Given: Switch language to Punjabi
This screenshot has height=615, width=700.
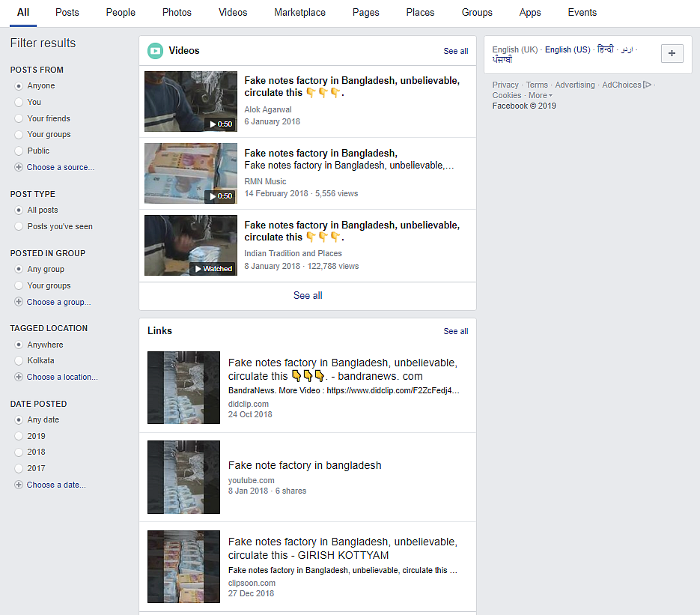Looking at the screenshot, I should point(502,59).
